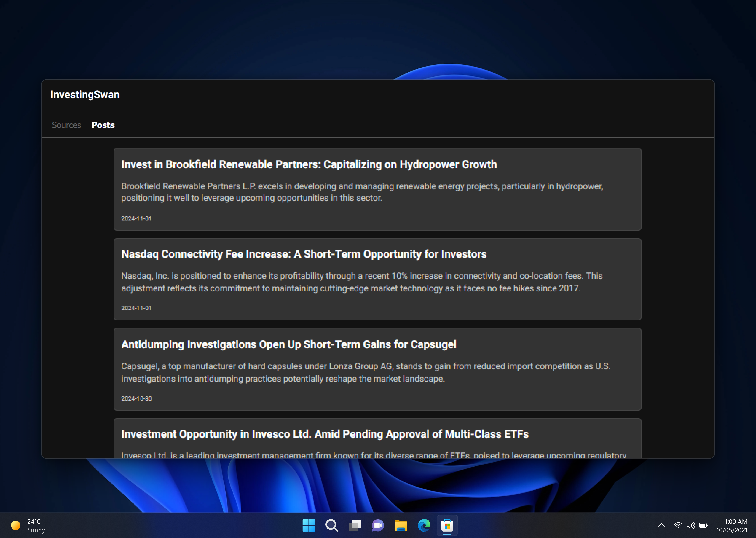Screen dimensions: 756x538
Task: Click the taskbar Search icon
Action: point(331,525)
